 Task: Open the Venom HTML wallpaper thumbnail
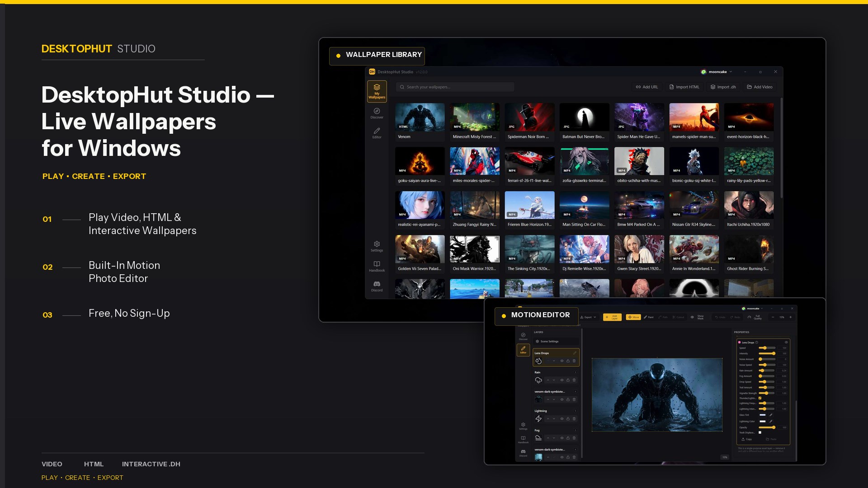420,117
